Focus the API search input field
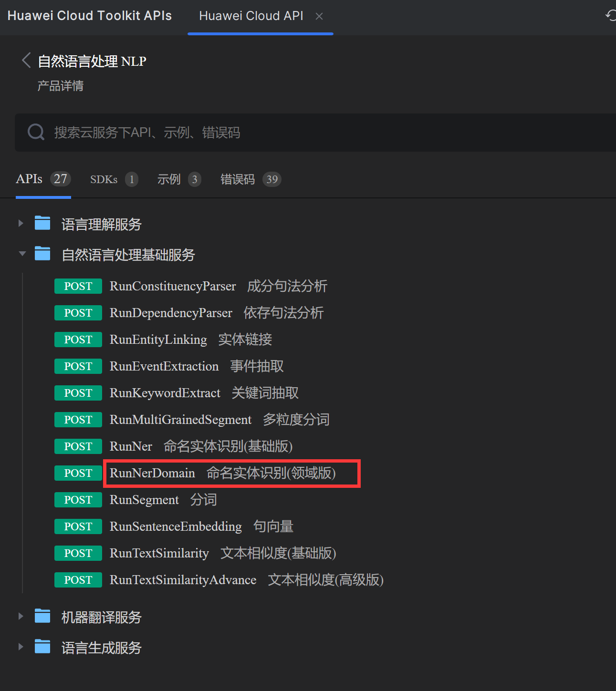This screenshot has height=691, width=616. click(315, 133)
